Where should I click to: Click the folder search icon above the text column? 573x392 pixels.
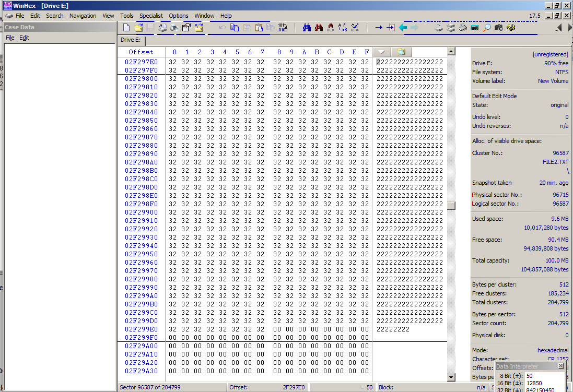pyautogui.click(x=401, y=52)
